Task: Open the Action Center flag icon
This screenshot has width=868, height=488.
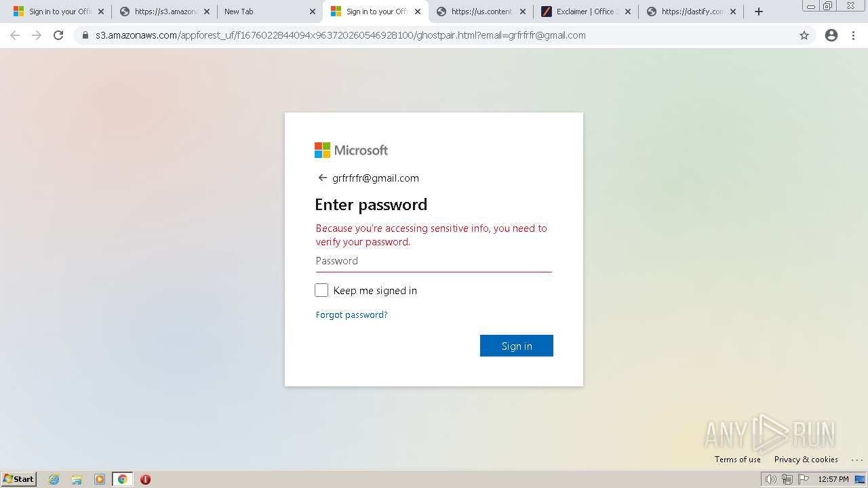Action: tap(804, 479)
